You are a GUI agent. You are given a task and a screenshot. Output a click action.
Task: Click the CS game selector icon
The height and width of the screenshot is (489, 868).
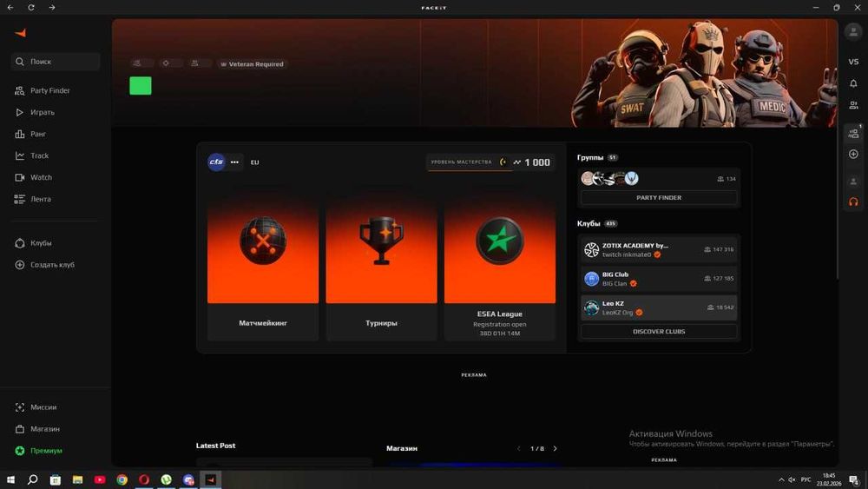[x=216, y=162]
